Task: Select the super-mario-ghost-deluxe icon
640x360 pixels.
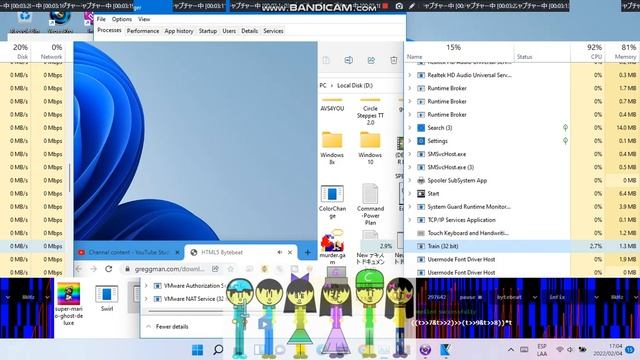Action: [x=69, y=293]
